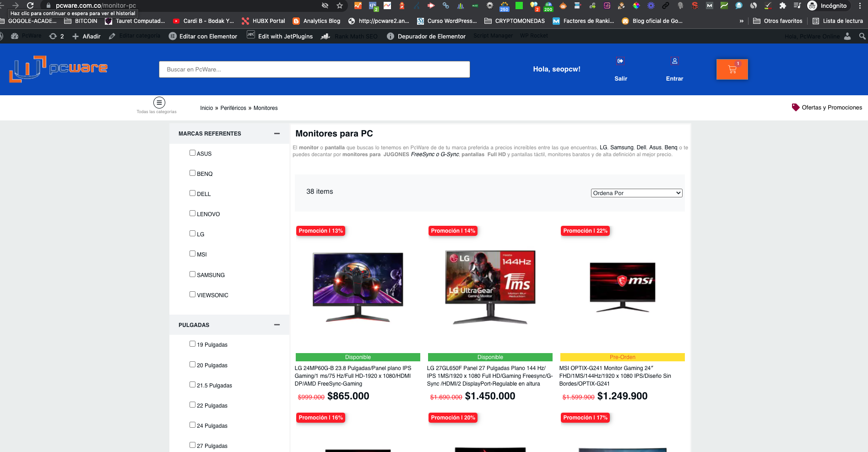Click the Ofertas y Promociones tag icon

(796, 107)
